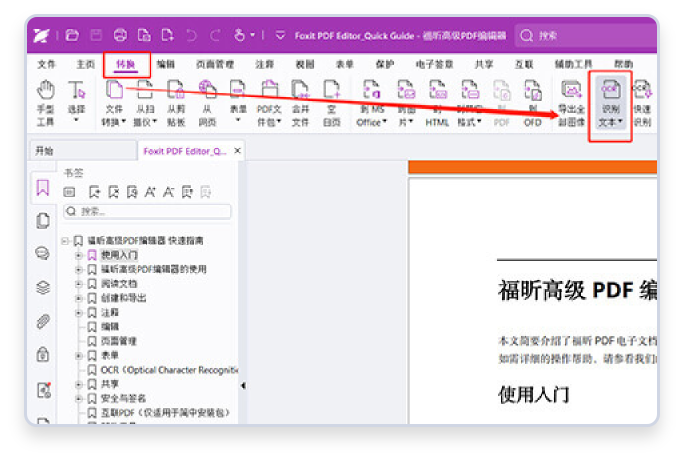This screenshot has width=684, height=461.
Task: Switch to the 保护 Protect tab
Action: click(385, 65)
